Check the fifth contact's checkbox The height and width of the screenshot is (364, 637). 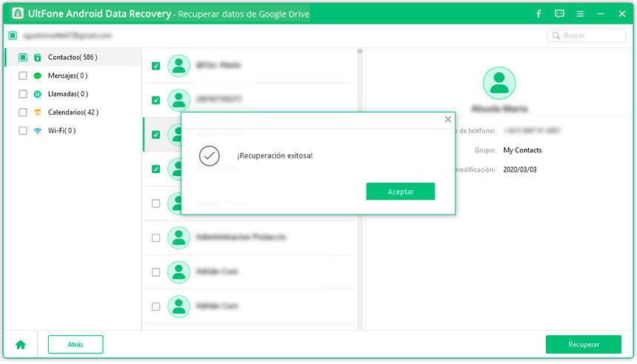tap(156, 203)
